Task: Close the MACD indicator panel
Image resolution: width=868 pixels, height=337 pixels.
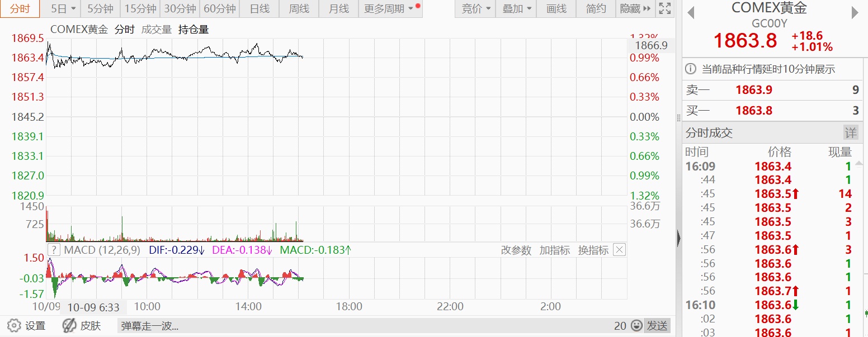Action: point(619,250)
